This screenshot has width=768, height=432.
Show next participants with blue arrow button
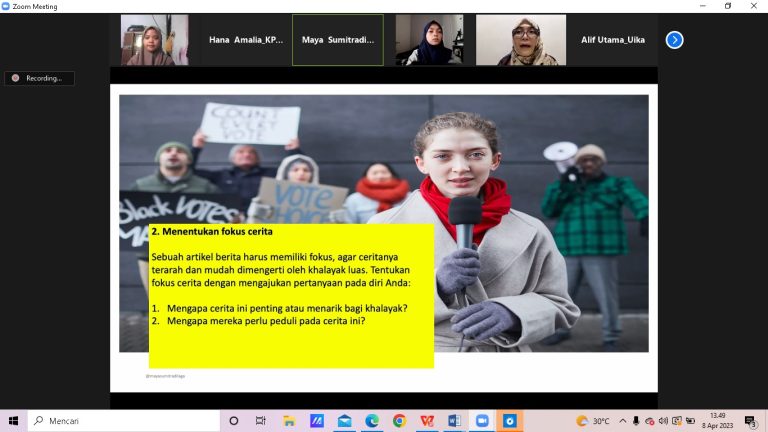click(674, 40)
